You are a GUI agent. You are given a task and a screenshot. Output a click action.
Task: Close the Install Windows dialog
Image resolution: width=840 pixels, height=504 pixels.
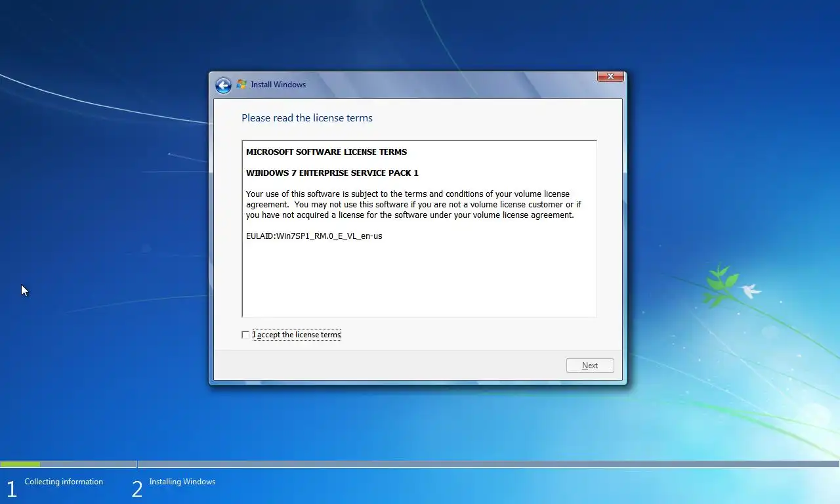point(610,77)
